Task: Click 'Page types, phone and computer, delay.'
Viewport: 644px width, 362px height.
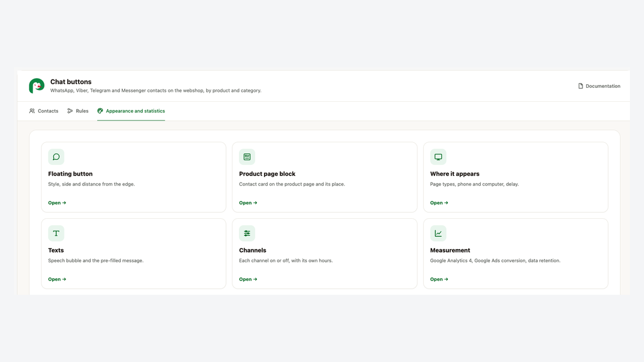Action: (474, 184)
